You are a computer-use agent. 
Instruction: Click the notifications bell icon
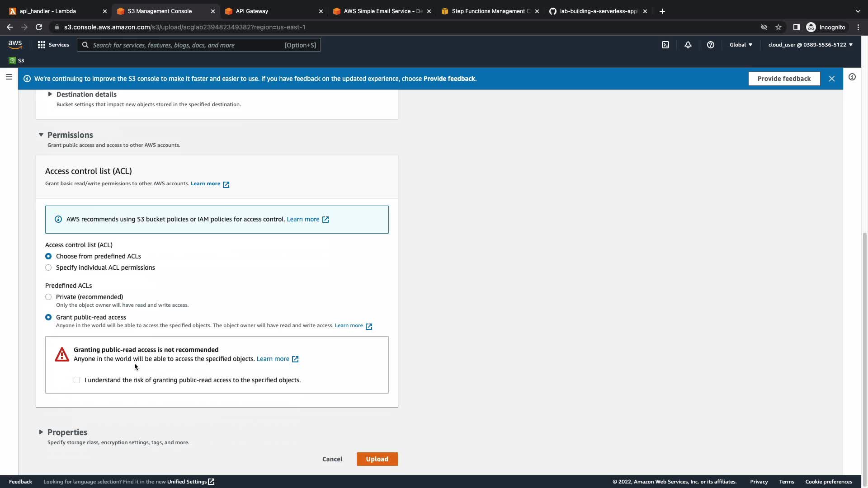click(688, 45)
